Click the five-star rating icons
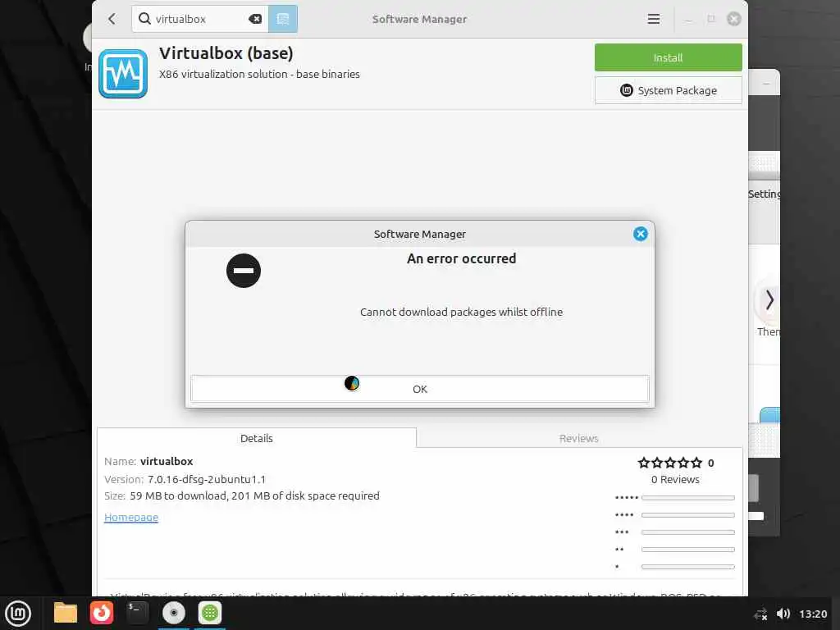The image size is (840, 630). click(669, 463)
